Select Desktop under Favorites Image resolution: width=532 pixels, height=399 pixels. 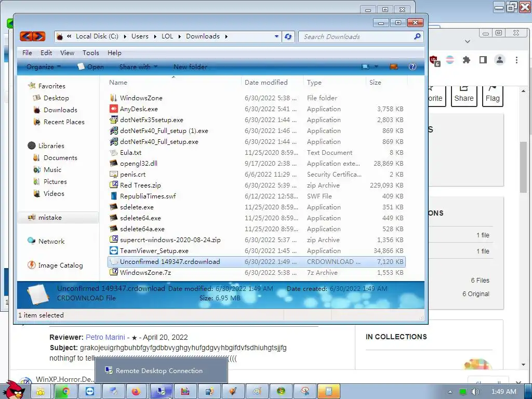(51, 98)
